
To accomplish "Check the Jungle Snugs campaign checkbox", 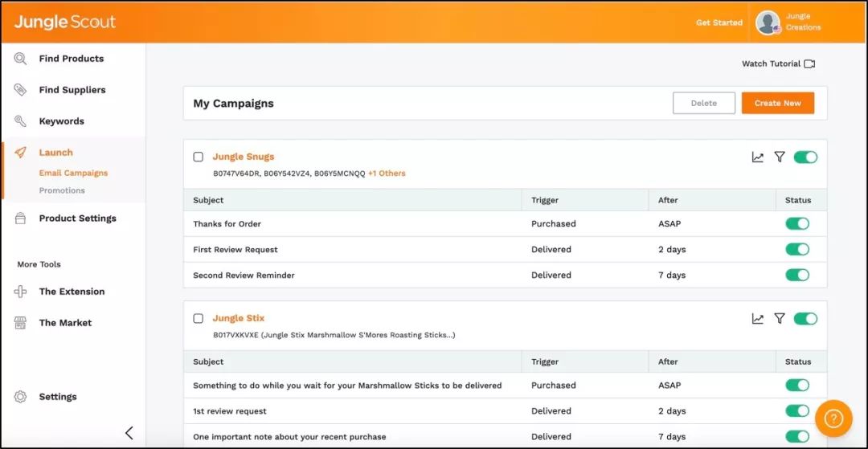I will (x=199, y=157).
